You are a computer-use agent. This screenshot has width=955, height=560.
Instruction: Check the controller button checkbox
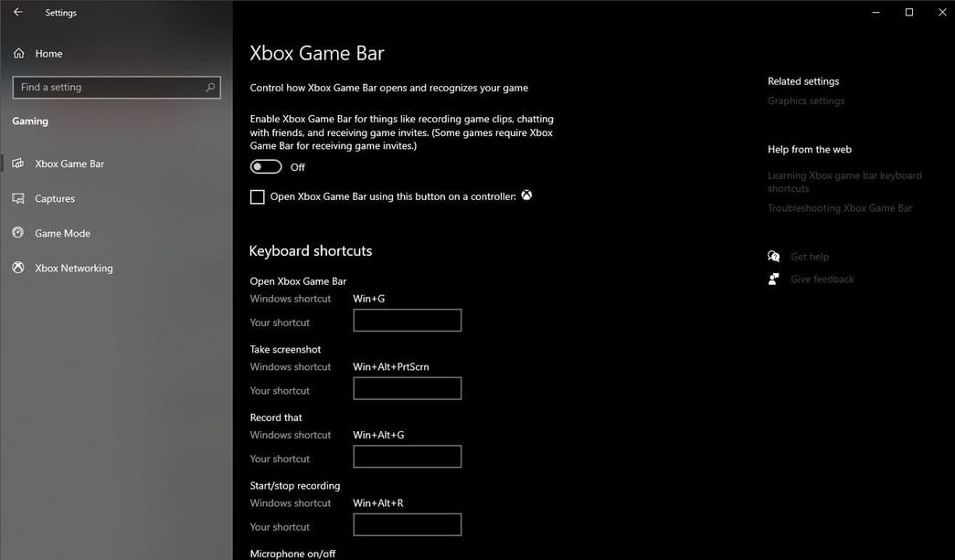257,195
